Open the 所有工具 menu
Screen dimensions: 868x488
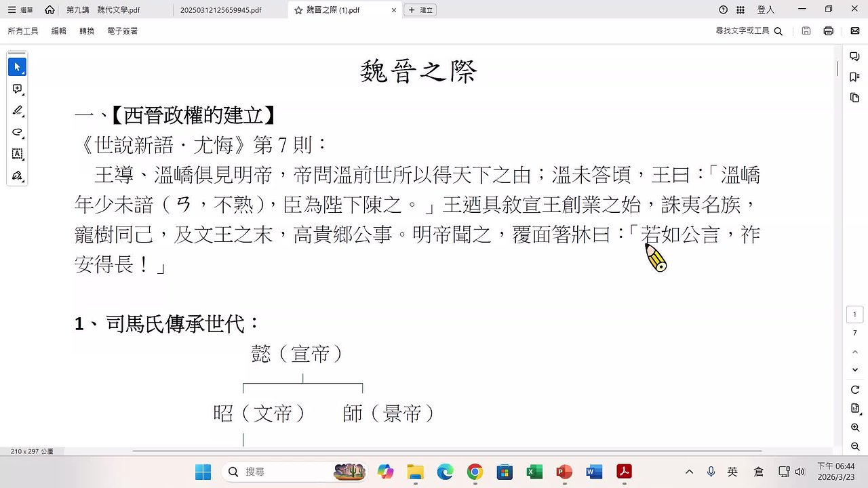click(x=22, y=30)
